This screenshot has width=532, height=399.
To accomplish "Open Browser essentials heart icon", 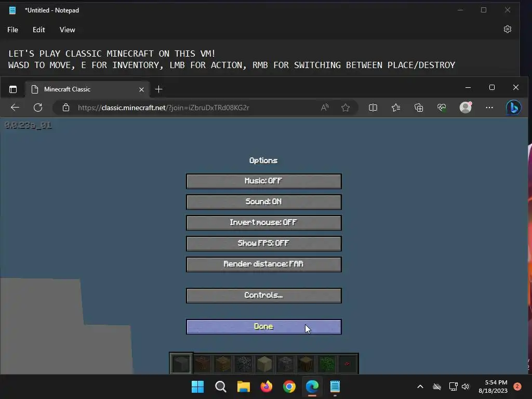I will [442, 108].
